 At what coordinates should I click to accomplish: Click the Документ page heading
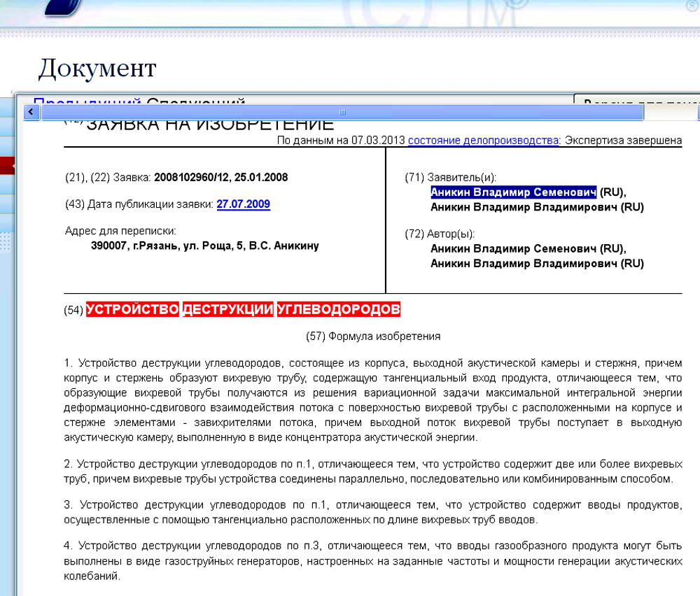(97, 69)
